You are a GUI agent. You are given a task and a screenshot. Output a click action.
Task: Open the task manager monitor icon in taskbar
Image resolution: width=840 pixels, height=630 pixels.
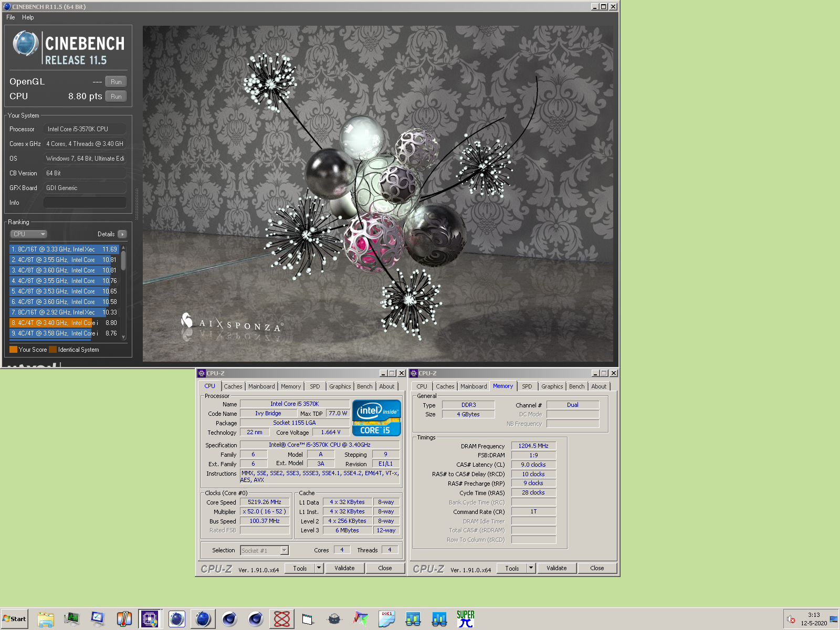[72, 619]
